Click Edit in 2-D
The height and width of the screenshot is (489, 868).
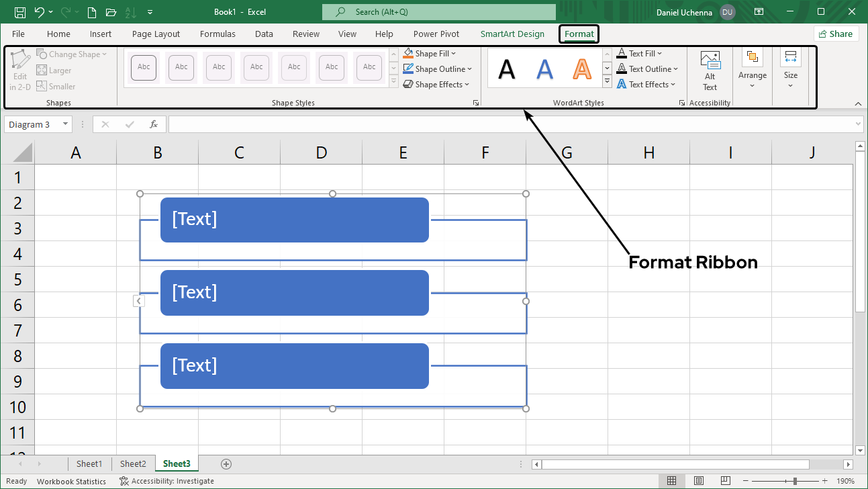tap(20, 71)
